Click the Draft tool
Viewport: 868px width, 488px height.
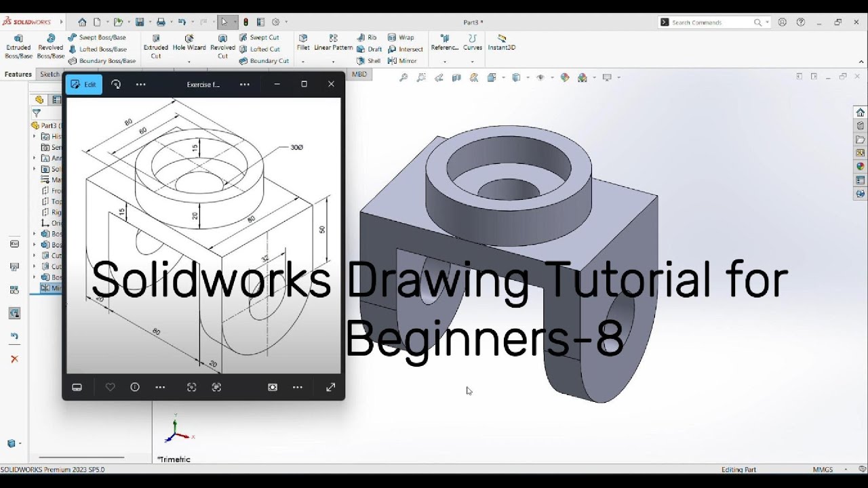[370, 49]
